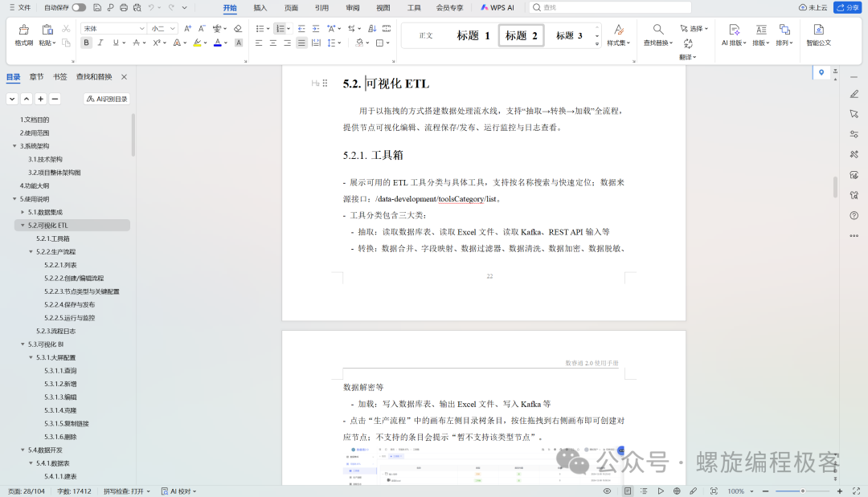Screen dimensions: 868x497
Task: Select the center align icon
Action: point(273,43)
